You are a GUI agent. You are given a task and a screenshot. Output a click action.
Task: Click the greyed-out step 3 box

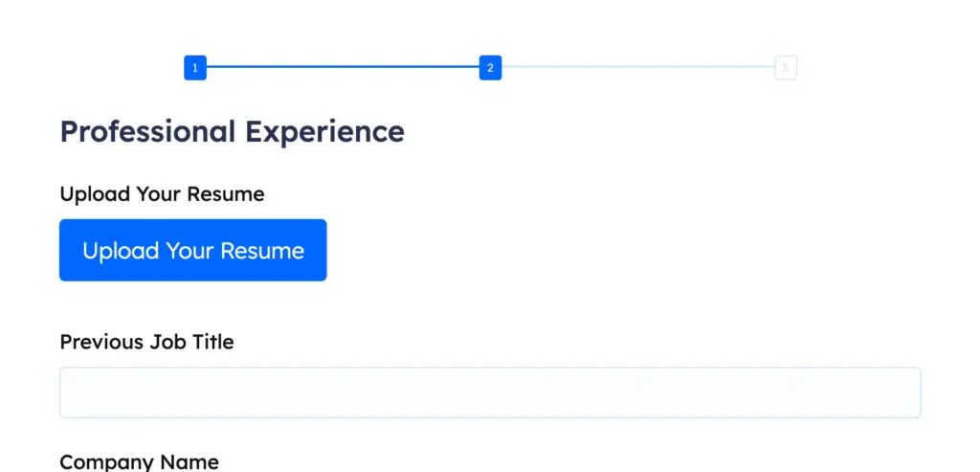(785, 68)
